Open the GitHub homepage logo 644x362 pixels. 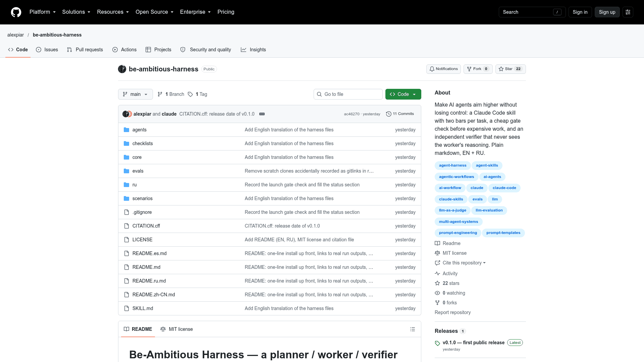point(16,12)
